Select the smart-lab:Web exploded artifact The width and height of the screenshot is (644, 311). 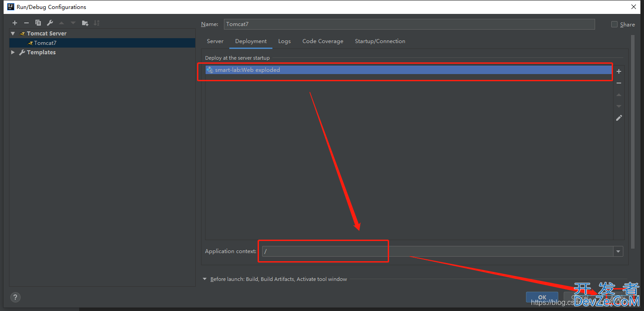point(409,70)
